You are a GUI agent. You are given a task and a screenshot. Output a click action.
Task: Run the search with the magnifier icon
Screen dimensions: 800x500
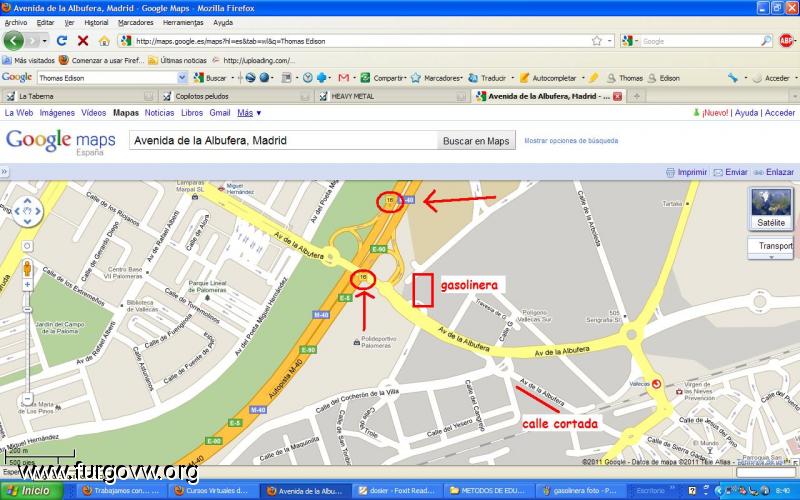[x=766, y=41]
